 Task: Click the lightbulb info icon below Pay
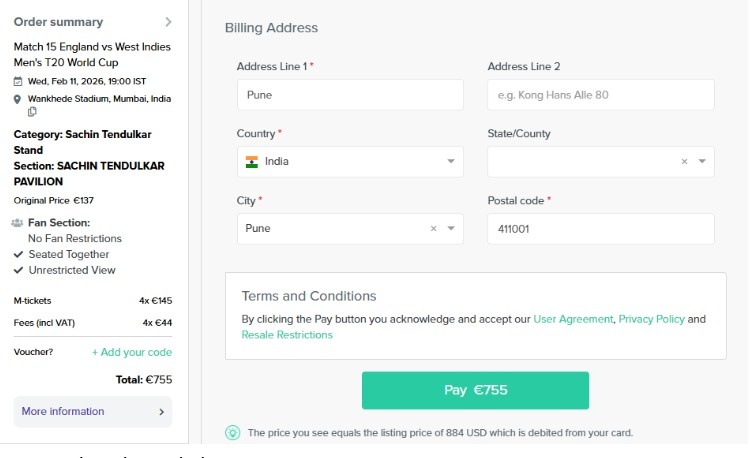tap(233, 433)
